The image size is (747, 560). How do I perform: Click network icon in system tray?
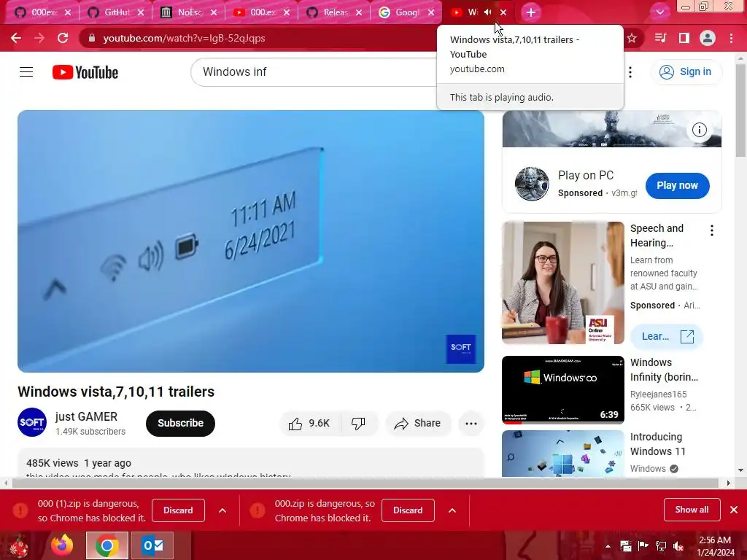661,546
